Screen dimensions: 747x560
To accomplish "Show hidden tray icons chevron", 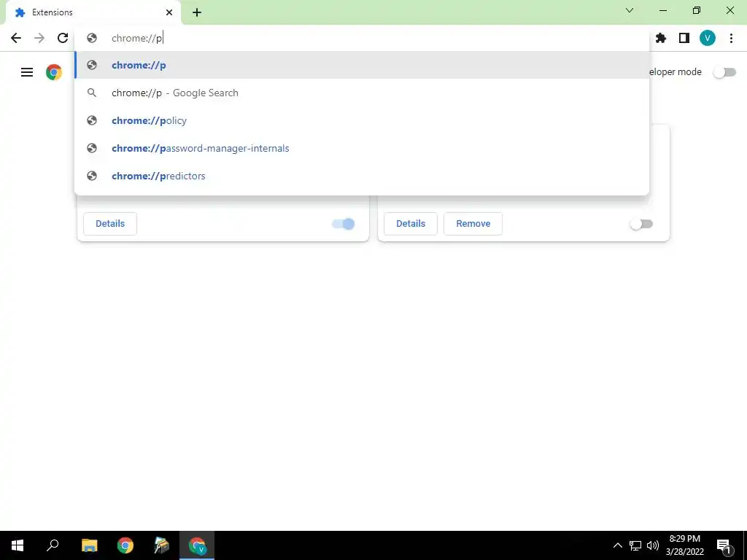I will point(617,545).
